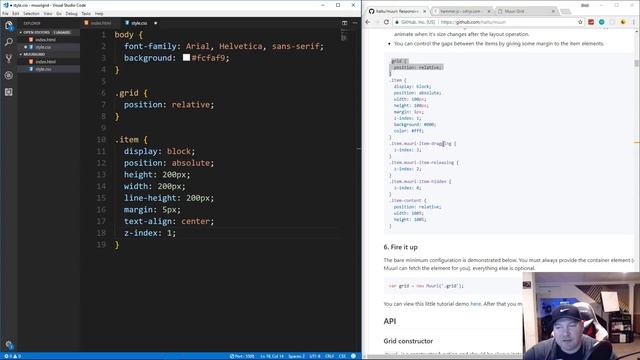Click the 'position: relative;' line in editor
Viewport: 640px width, 360px height.
(169, 105)
